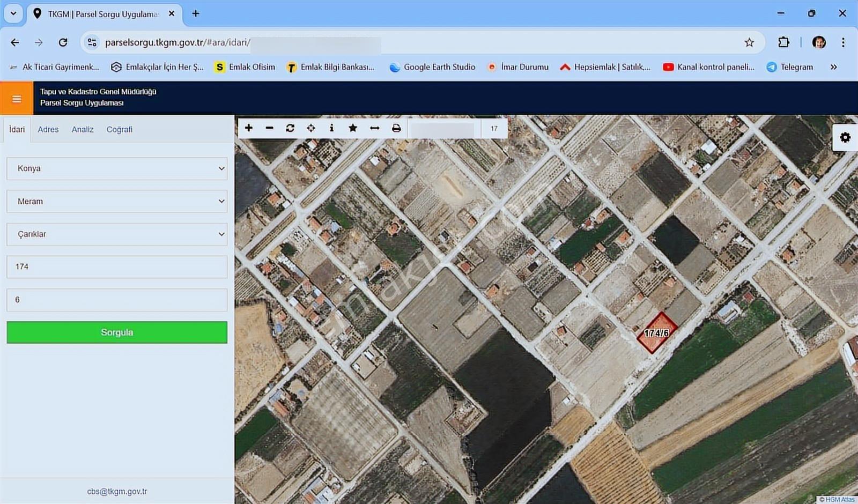Open the parcel info tool

(x=331, y=128)
